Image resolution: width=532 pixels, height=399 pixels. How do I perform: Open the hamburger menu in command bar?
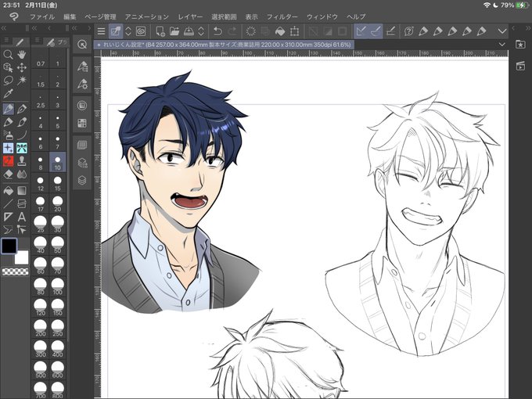[x=101, y=31]
